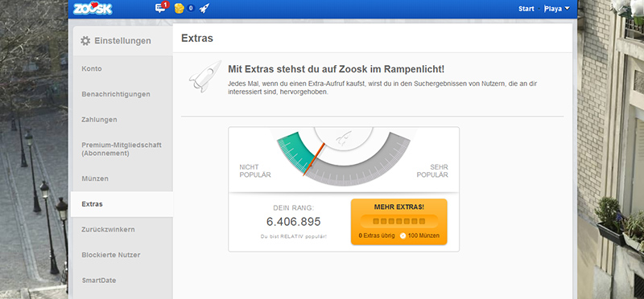
Task: Click '100 Münzen' price text
Action: (423, 236)
